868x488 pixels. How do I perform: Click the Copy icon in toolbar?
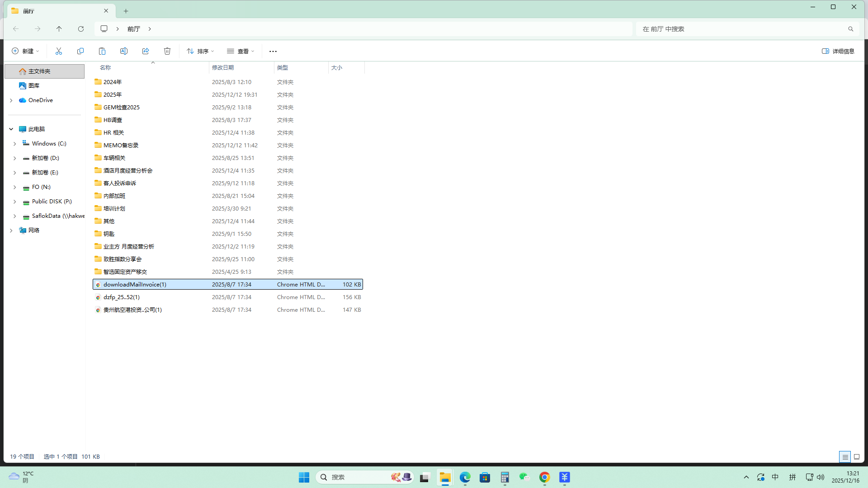click(80, 51)
